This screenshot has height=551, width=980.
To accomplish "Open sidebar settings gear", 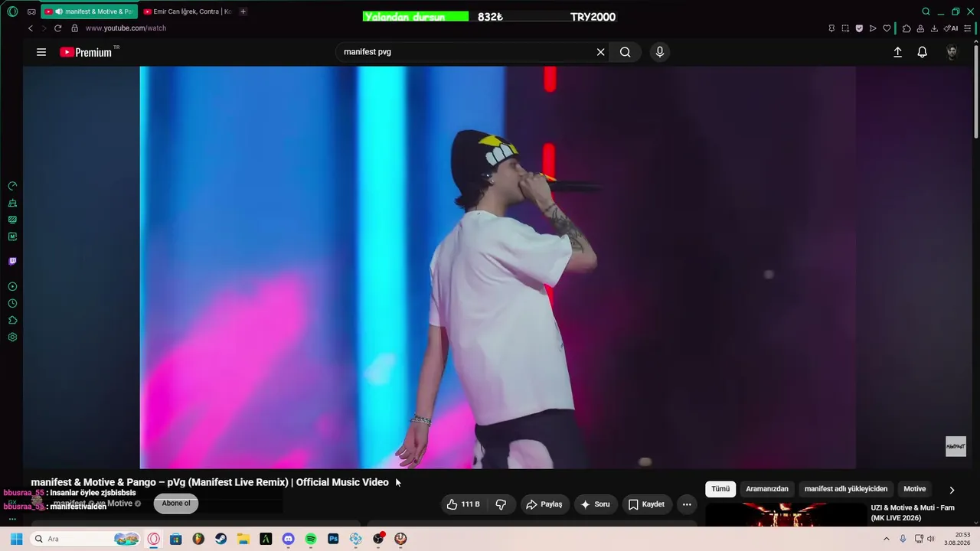I will pos(12,337).
